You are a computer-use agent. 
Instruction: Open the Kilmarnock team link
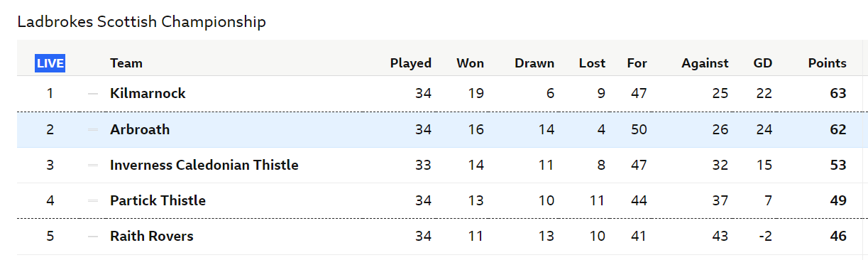coord(148,93)
